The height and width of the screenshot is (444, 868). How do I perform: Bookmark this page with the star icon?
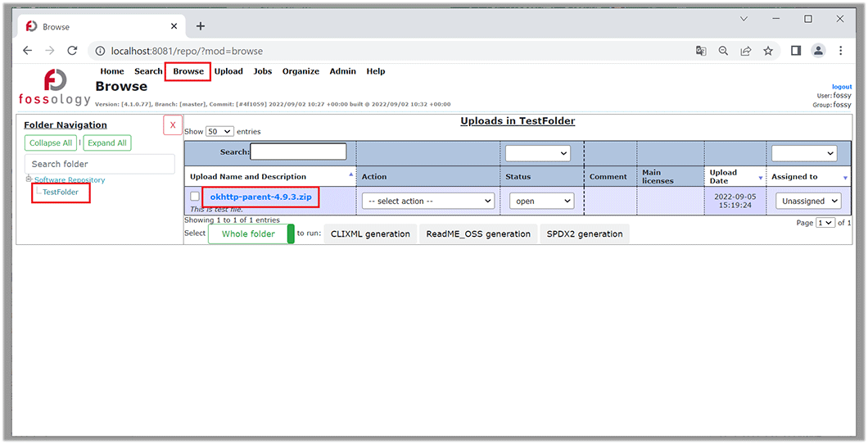tap(768, 51)
